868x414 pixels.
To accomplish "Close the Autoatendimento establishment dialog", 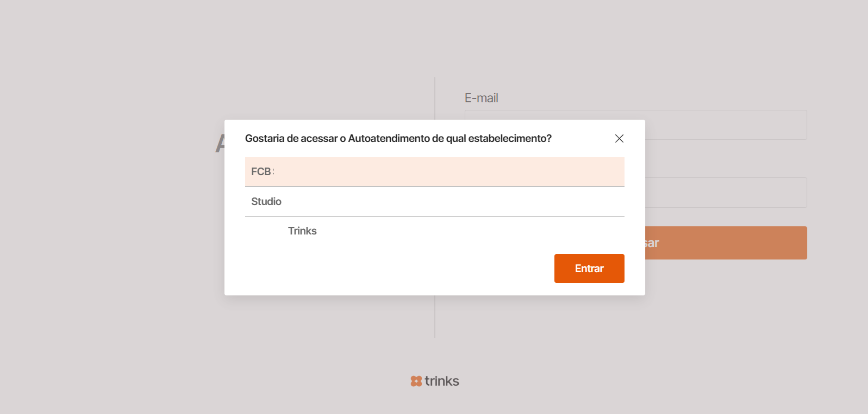I will point(619,138).
